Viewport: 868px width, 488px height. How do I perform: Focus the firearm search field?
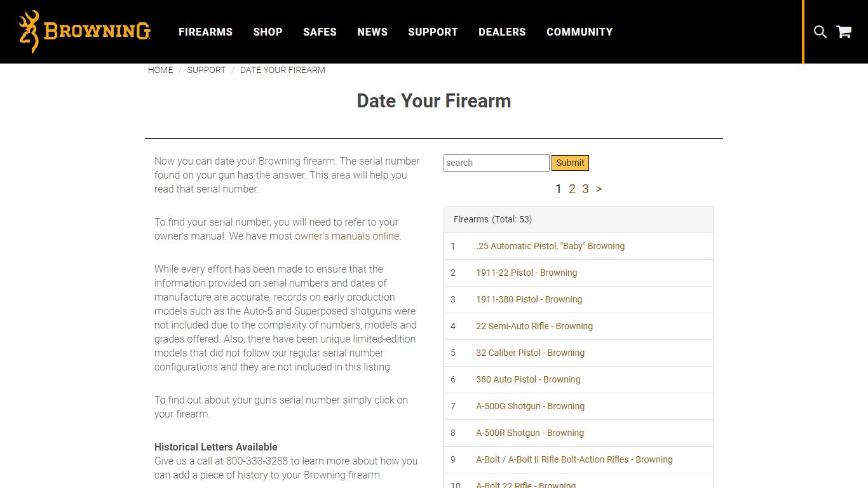coord(496,163)
